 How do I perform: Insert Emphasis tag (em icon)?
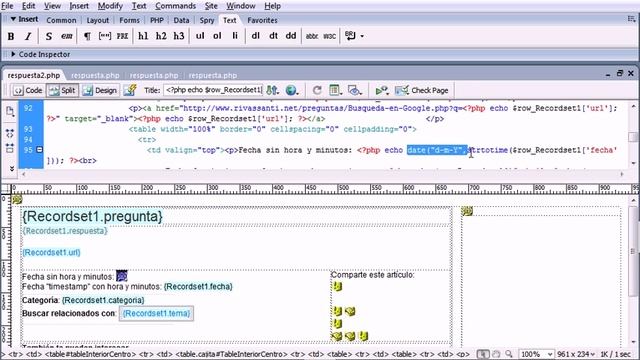[67, 36]
